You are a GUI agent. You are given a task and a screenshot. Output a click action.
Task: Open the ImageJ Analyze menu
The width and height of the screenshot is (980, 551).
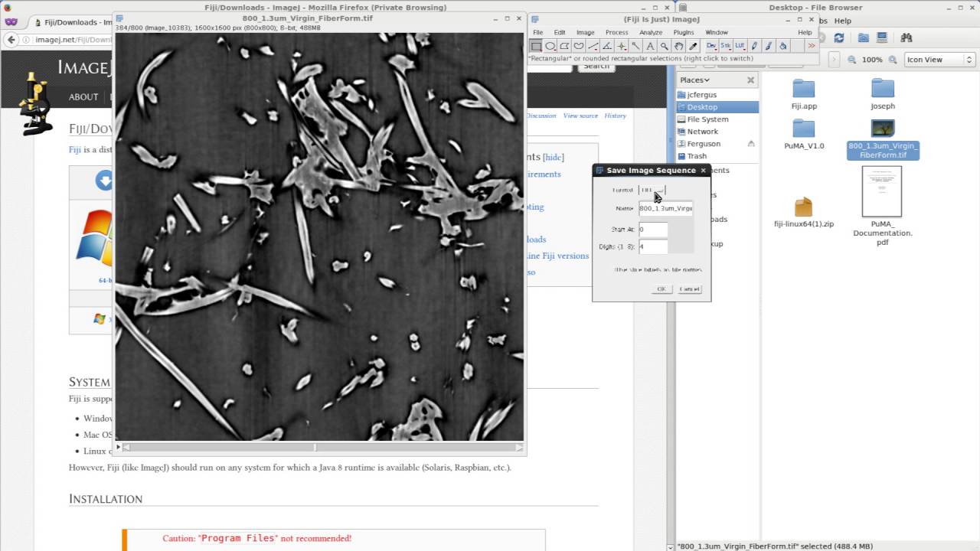click(x=650, y=32)
